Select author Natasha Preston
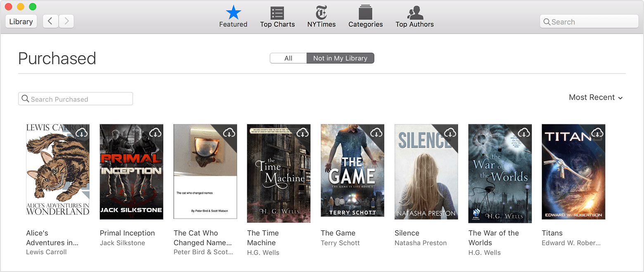Viewport: 644px width, 272px height. tap(421, 243)
